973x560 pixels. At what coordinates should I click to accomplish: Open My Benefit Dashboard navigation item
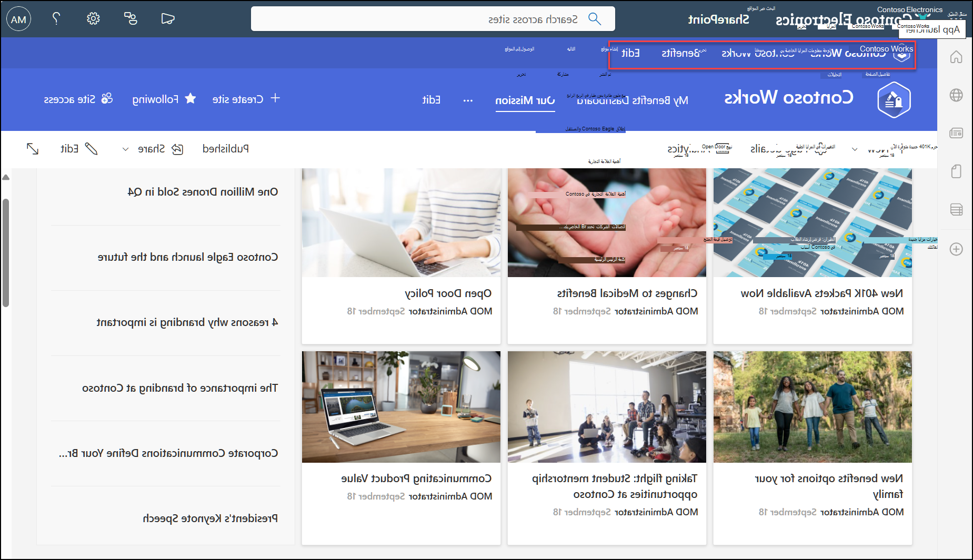coord(633,100)
